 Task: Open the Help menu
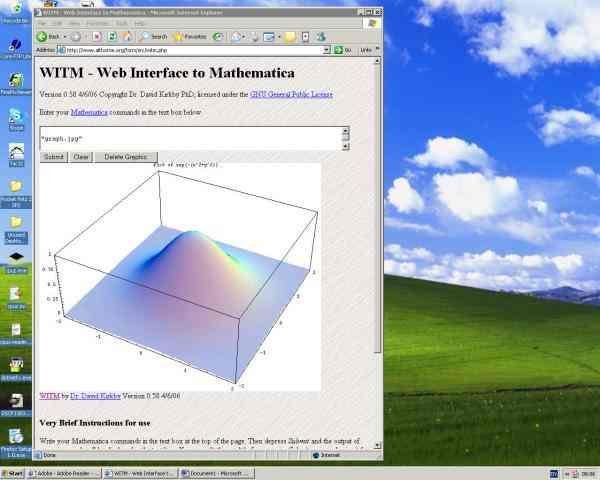click(140, 24)
